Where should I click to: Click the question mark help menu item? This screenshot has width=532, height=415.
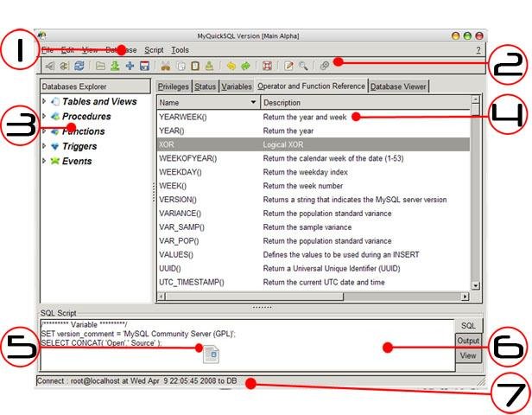pyautogui.click(x=478, y=50)
